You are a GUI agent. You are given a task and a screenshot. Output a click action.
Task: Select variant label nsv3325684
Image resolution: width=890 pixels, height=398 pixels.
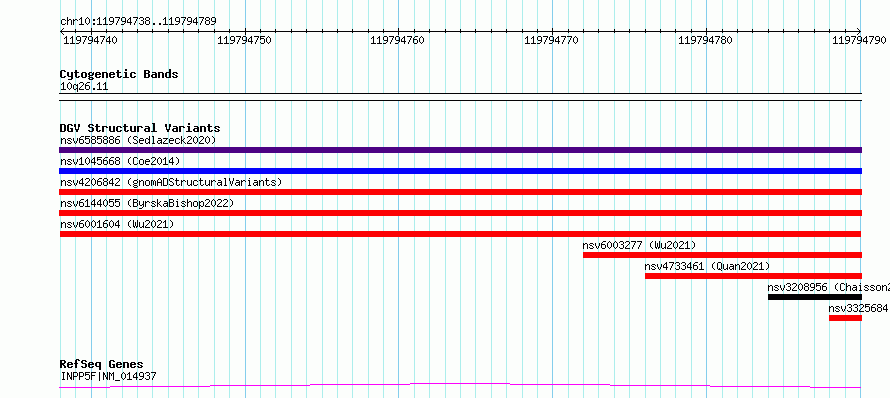point(859,308)
